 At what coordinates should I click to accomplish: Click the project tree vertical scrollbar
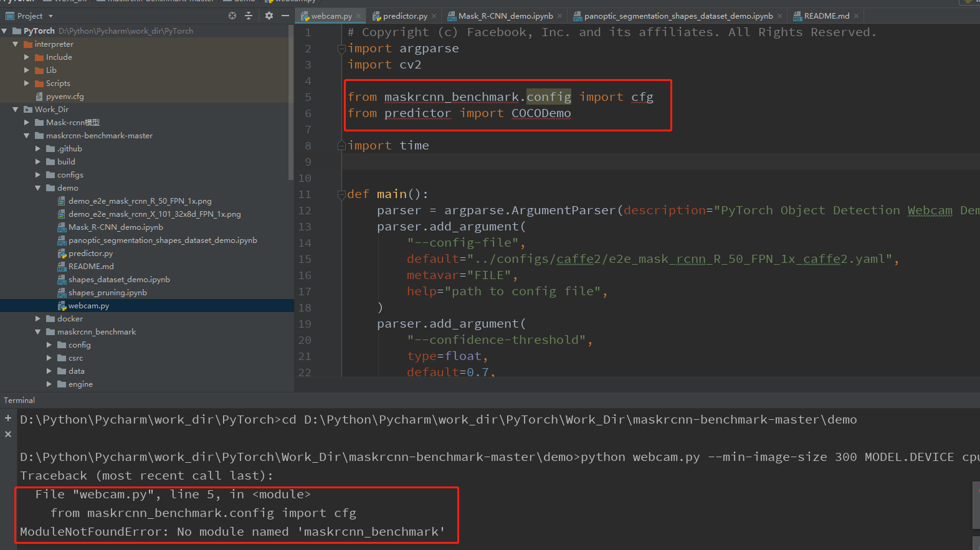(x=291, y=100)
